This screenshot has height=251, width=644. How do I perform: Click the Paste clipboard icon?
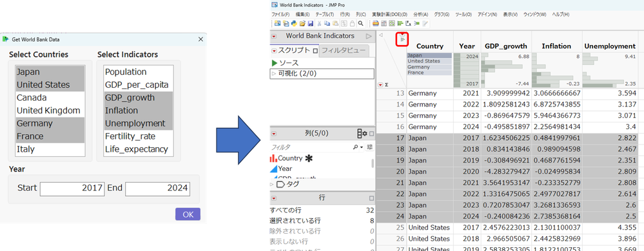336,23
